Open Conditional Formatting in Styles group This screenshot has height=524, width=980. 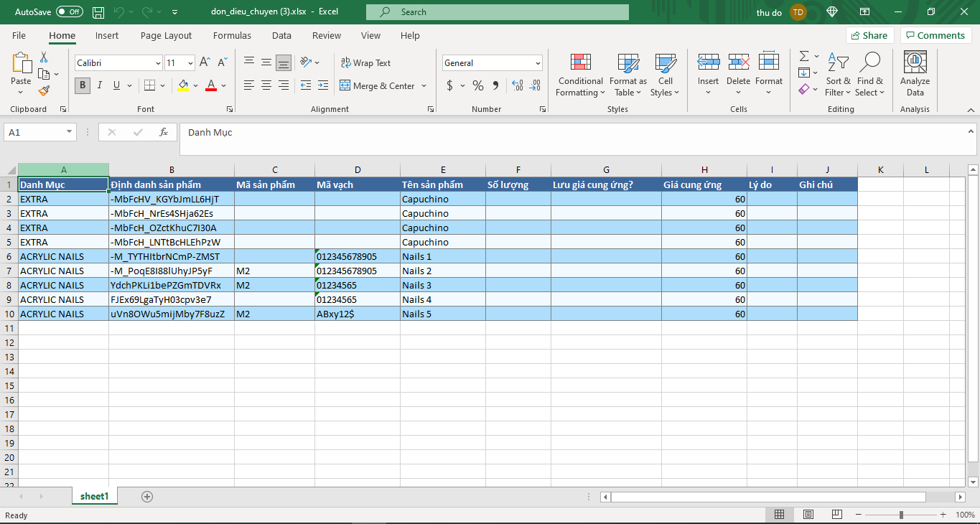pos(580,74)
